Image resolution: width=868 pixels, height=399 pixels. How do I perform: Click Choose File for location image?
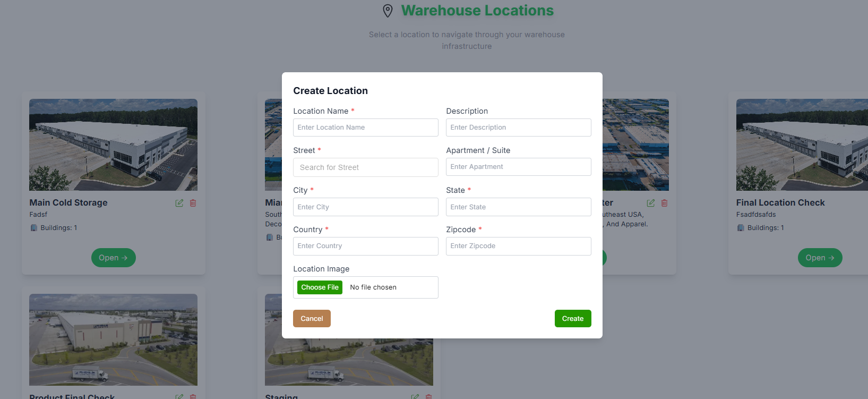click(320, 287)
